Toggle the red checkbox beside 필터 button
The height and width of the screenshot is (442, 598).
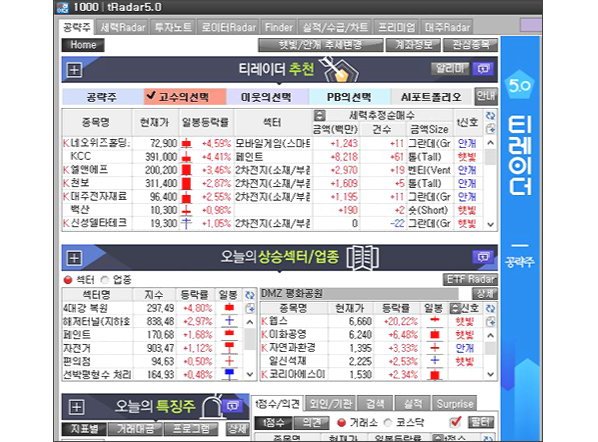coord(455,422)
